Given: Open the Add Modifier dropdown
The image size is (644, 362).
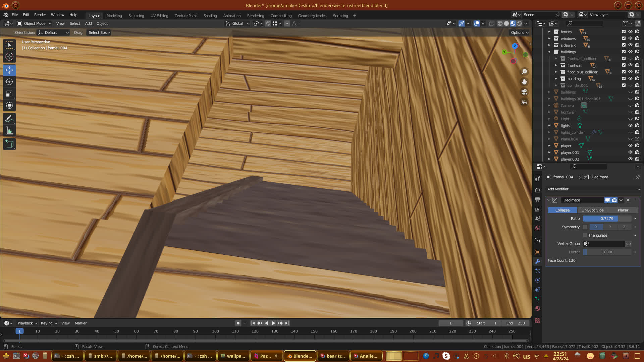Looking at the screenshot, I should (x=593, y=189).
